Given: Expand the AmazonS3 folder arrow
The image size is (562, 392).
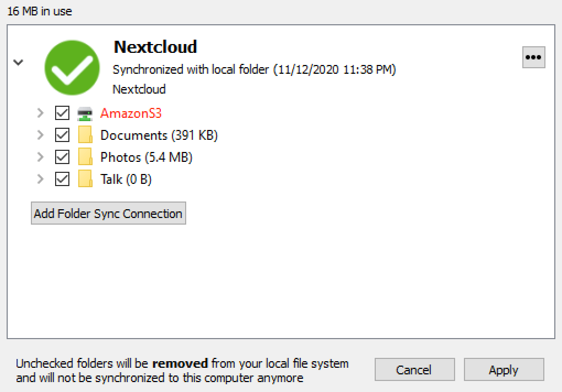Looking at the screenshot, I should (x=41, y=113).
